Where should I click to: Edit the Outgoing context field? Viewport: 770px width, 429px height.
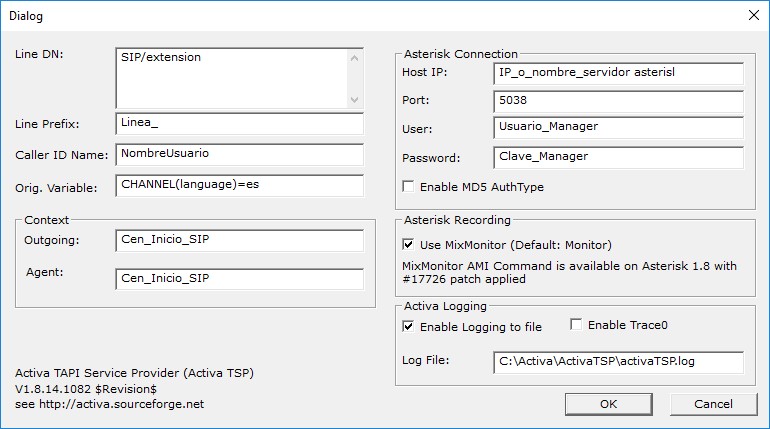(x=240, y=241)
